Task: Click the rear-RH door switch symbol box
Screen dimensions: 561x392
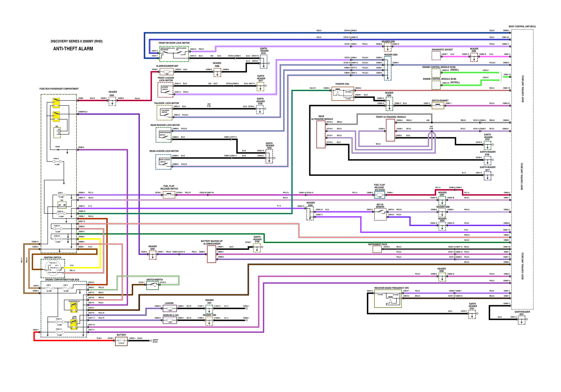Action: pyautogui.click(x=164, y=135)
